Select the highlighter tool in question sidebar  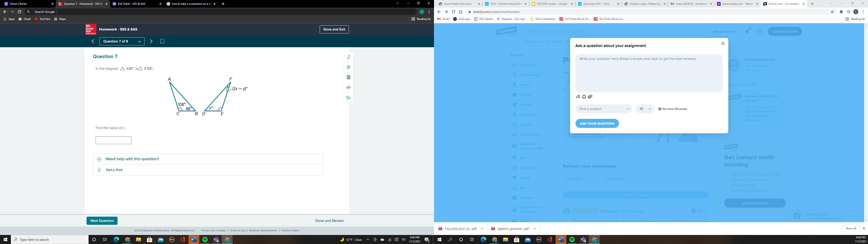[348, 57]
